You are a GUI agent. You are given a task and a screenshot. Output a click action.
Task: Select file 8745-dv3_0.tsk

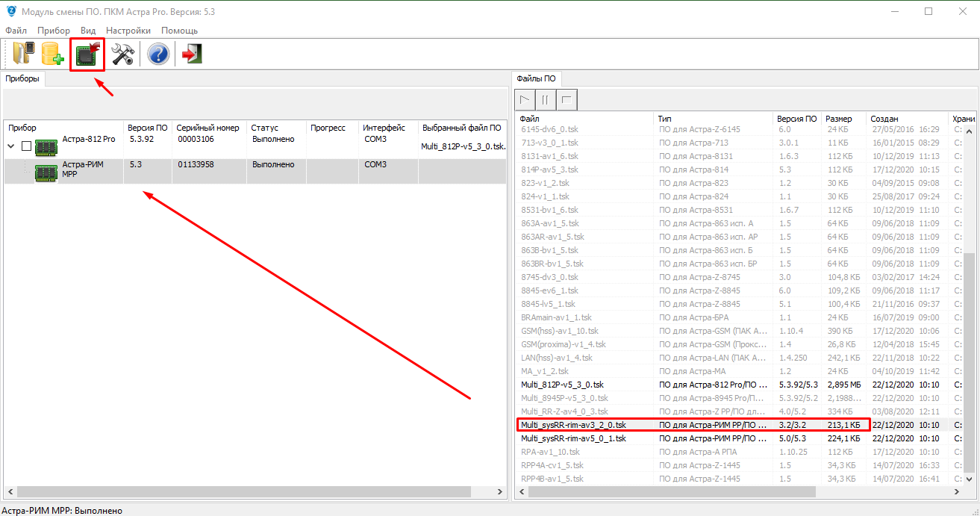[549, 277]
